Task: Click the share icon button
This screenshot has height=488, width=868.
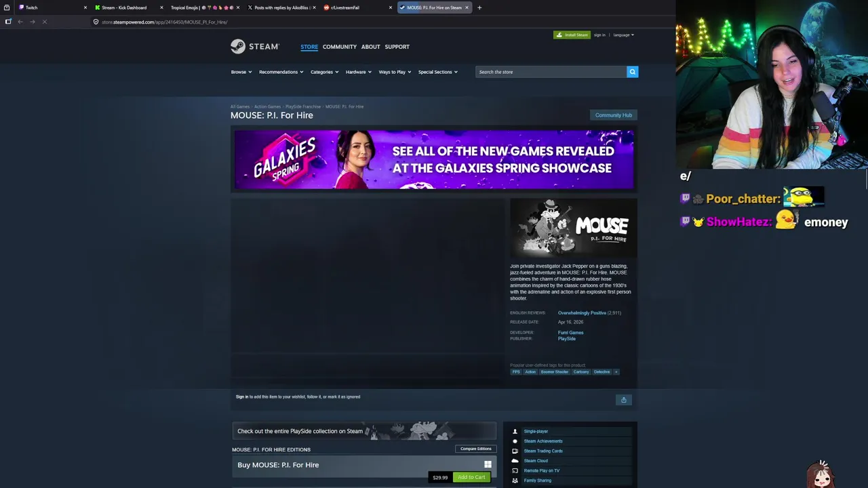Action: pyautogui.click(x=624, y=400)
